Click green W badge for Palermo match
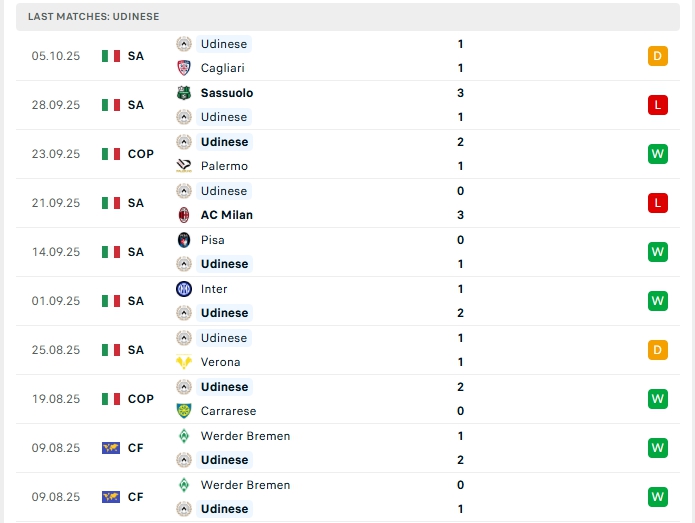 pyautogui.click(x=657, y=154)
